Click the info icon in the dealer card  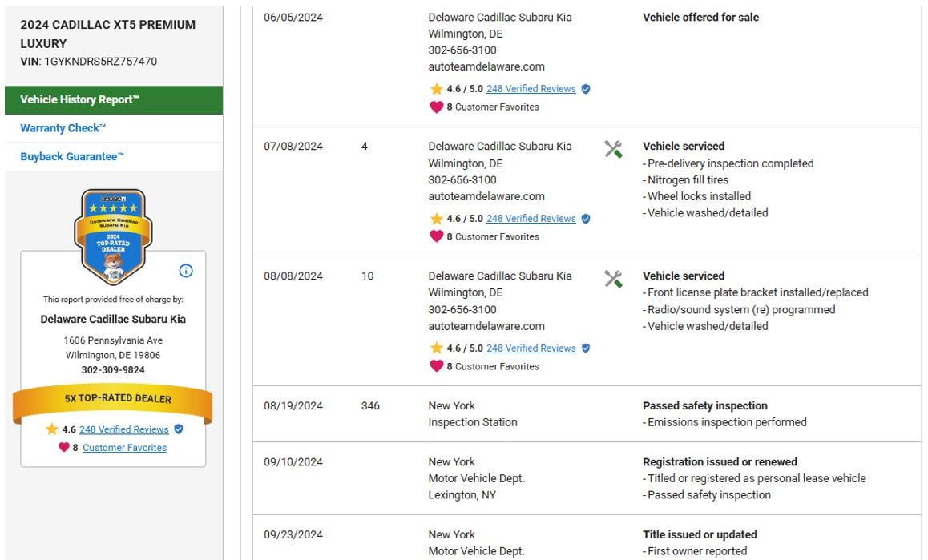(186, 271)
